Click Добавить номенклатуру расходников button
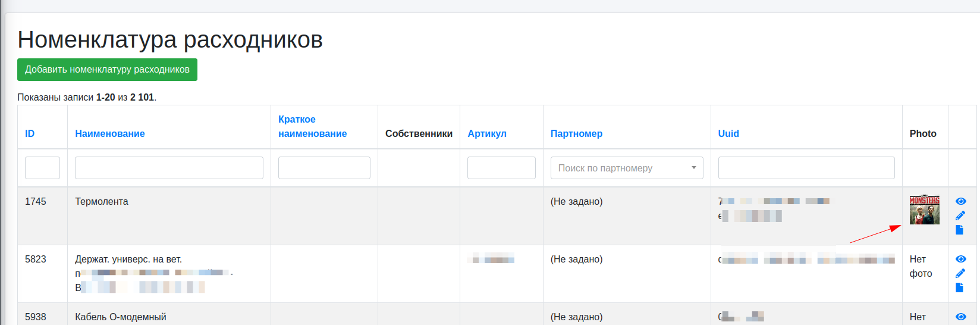 pyautogui.click(x=107, y=70)
